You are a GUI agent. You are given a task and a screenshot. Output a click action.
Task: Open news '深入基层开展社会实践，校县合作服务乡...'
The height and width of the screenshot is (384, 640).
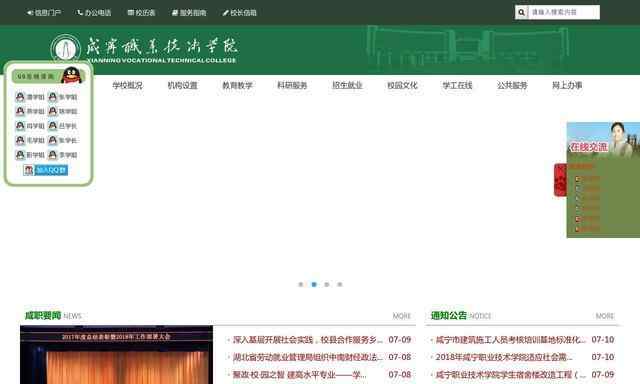[308, 340]
